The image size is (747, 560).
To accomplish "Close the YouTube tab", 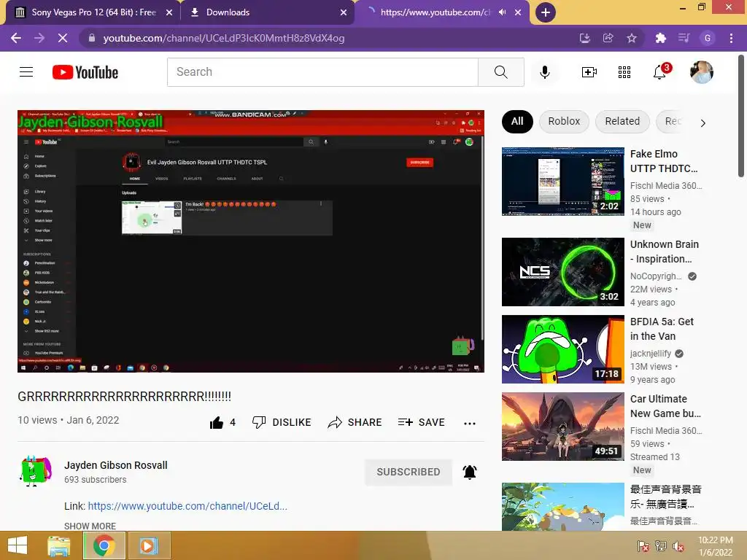I will point(518,12).
